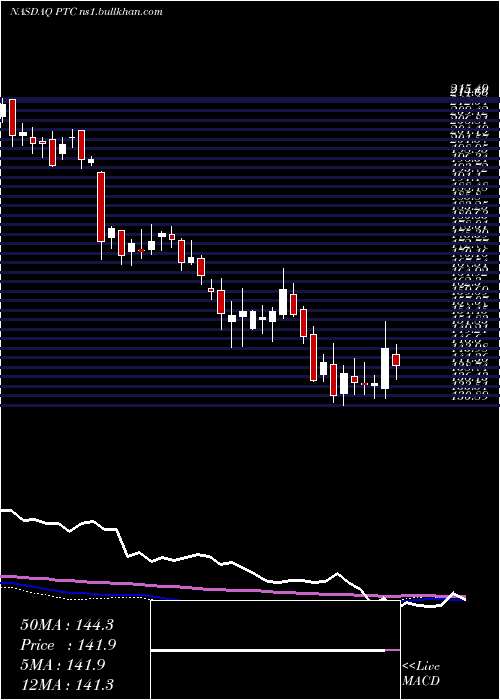Click the 50MA : 144.3 reading
The image size is (500, 700).
(x=67, y=625)
